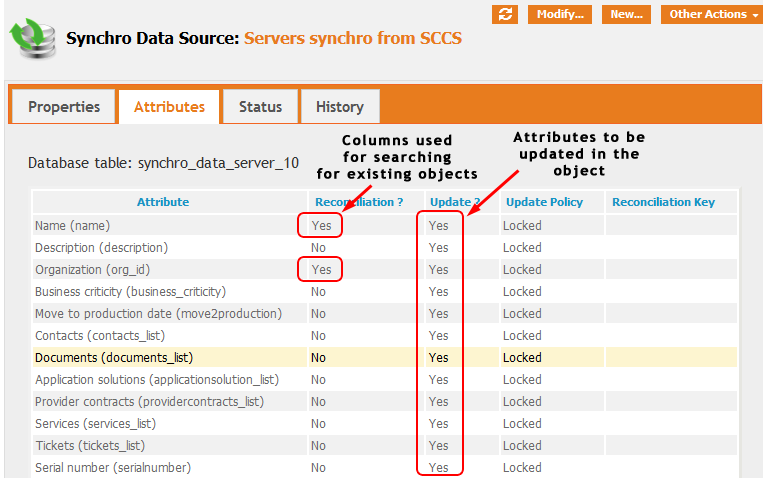The width and height of the screenshot is (763, 478).
Task: Switch to the Properties tab
Action: click(64, 107)
